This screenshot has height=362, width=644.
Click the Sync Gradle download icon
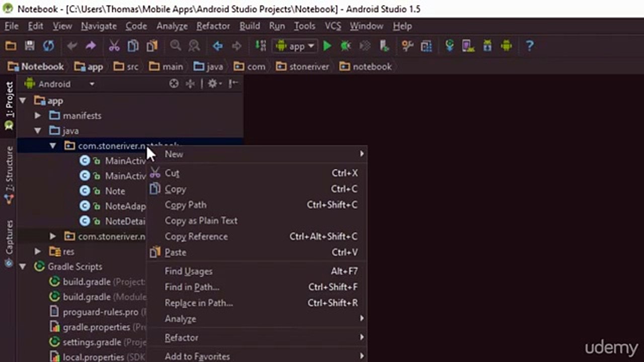point(450,46)
